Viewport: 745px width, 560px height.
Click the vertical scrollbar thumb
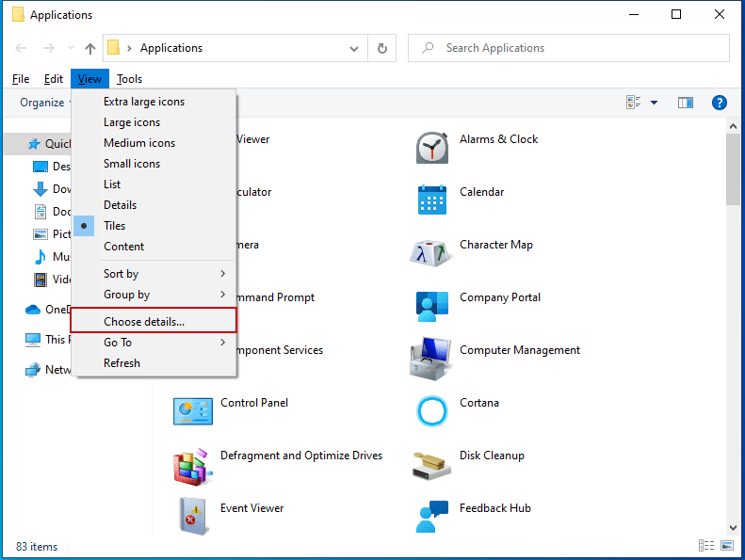click(733, 169)
